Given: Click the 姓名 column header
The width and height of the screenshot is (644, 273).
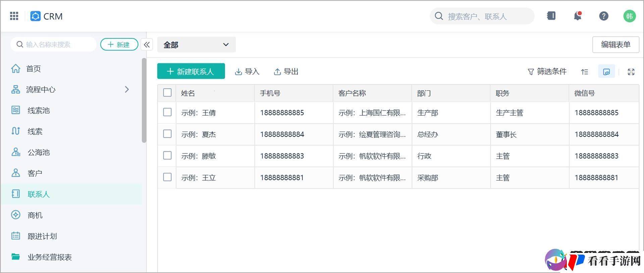Looking at the screenshot, I should tap(215, 93).
